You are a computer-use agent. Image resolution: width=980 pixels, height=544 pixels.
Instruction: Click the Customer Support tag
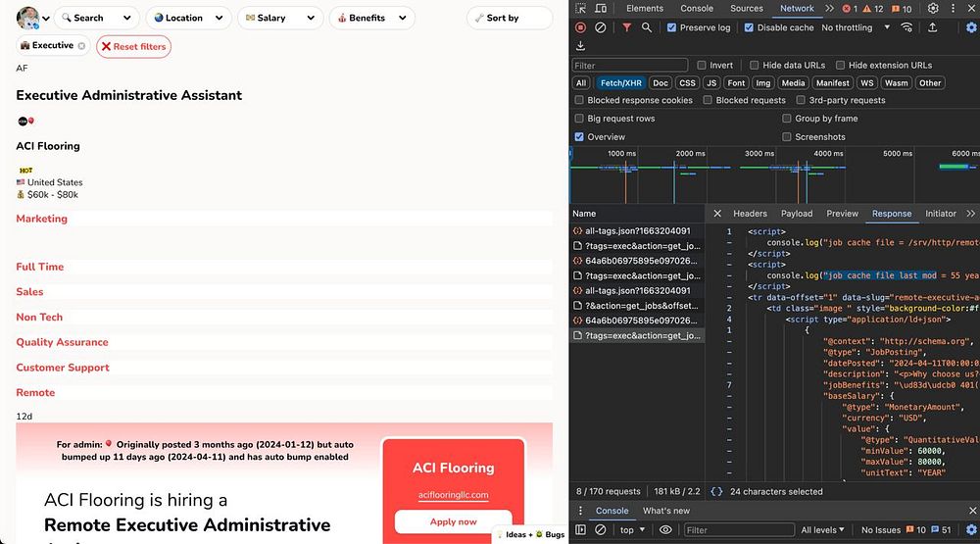pos(63,368)
